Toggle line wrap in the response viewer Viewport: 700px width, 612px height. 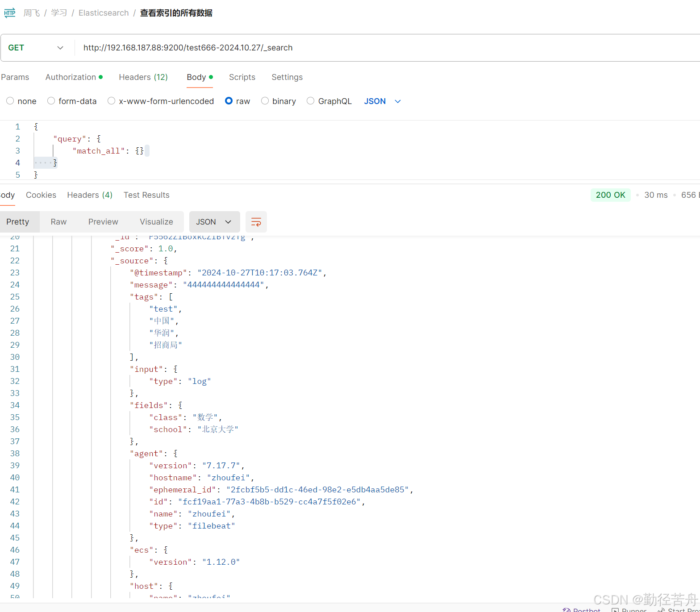click(x=256, y=222)
